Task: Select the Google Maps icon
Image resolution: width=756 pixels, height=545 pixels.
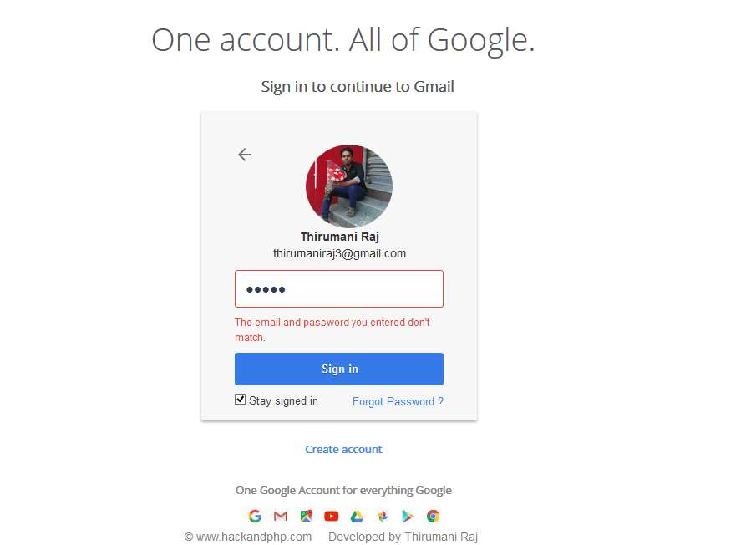Action: 307,516
